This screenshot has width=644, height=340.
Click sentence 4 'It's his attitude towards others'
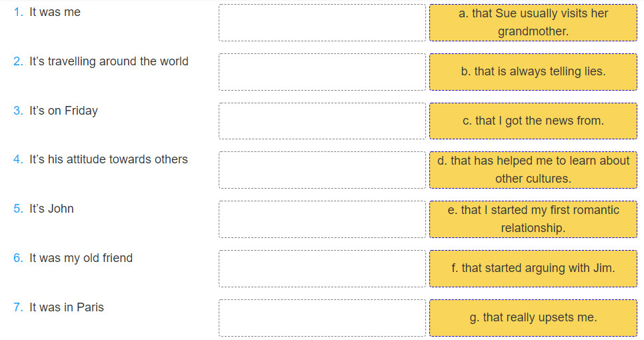point(109,159)
